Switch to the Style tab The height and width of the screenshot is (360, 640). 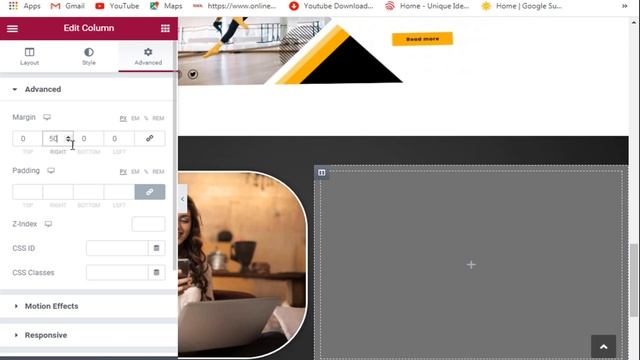pyautogui.click(x=89, y=56)
